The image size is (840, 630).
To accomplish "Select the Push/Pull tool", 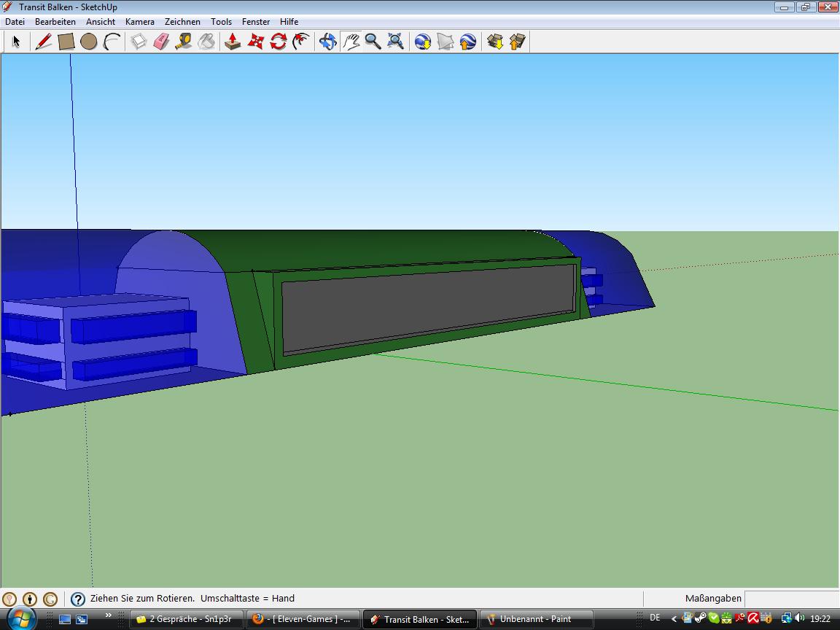I will tap(233, 42).
